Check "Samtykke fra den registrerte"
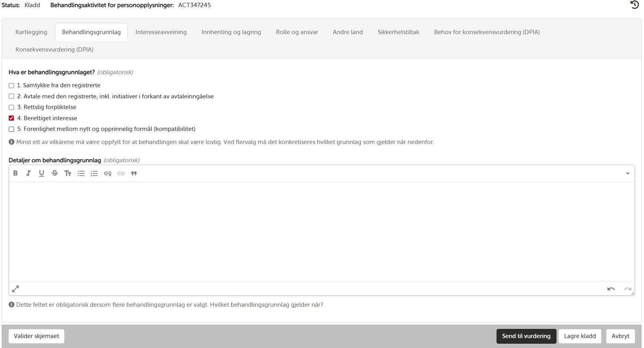This screenshot has height=348, width=644. point(11,86)
